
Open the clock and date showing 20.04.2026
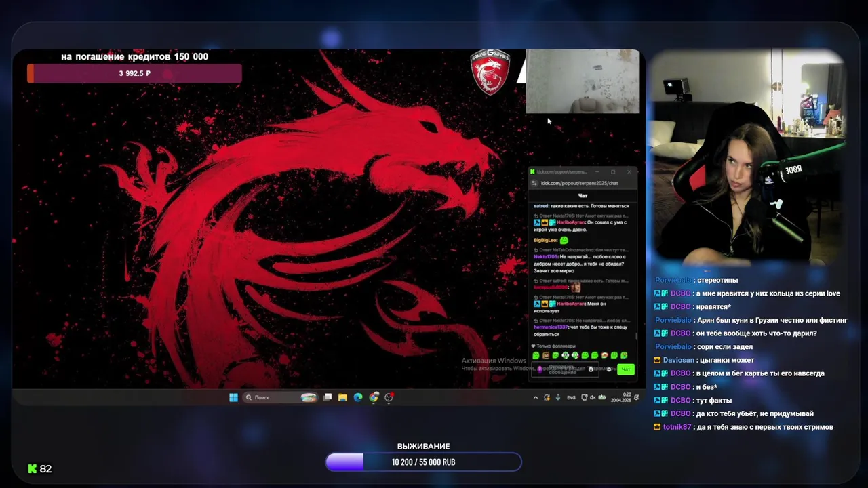[x=621, y=397]
